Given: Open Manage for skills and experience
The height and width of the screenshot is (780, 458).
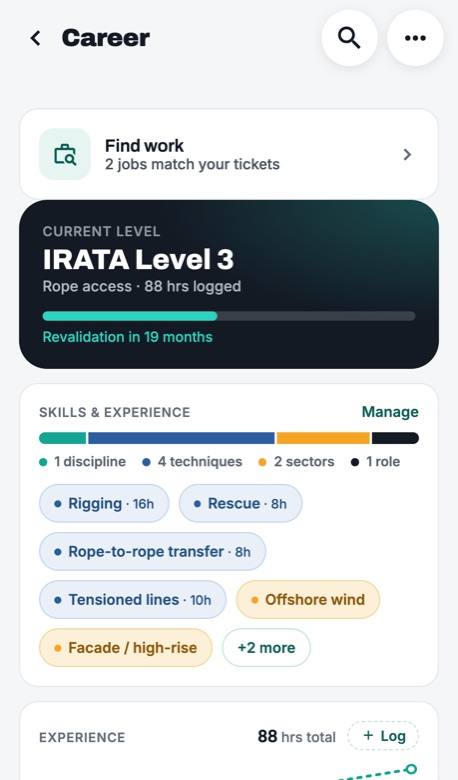Looking at the screenshot, I should tap(390, 412).
